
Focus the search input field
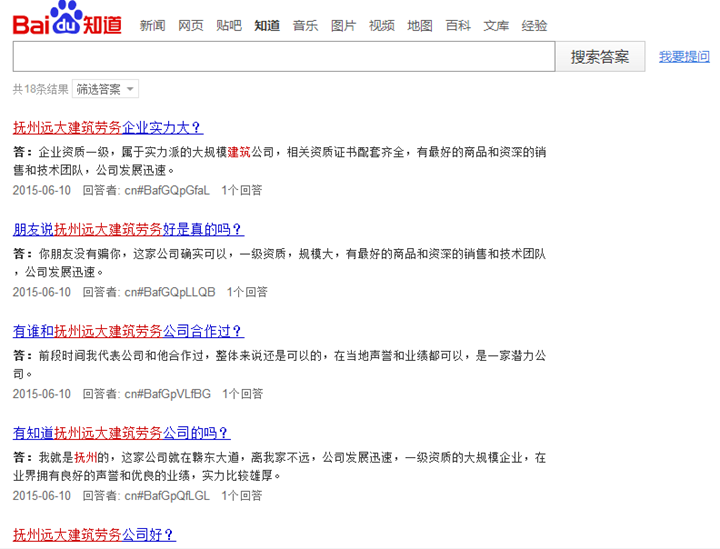[284, 56]
